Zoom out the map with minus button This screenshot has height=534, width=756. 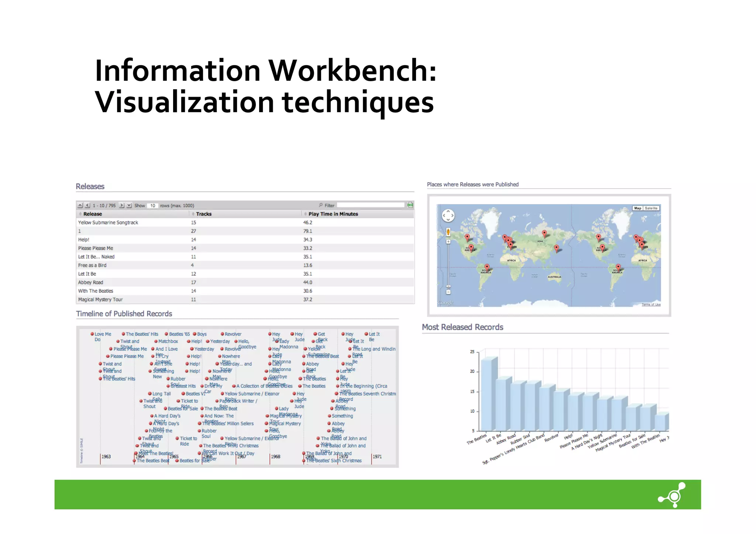[x=448, y=292]
